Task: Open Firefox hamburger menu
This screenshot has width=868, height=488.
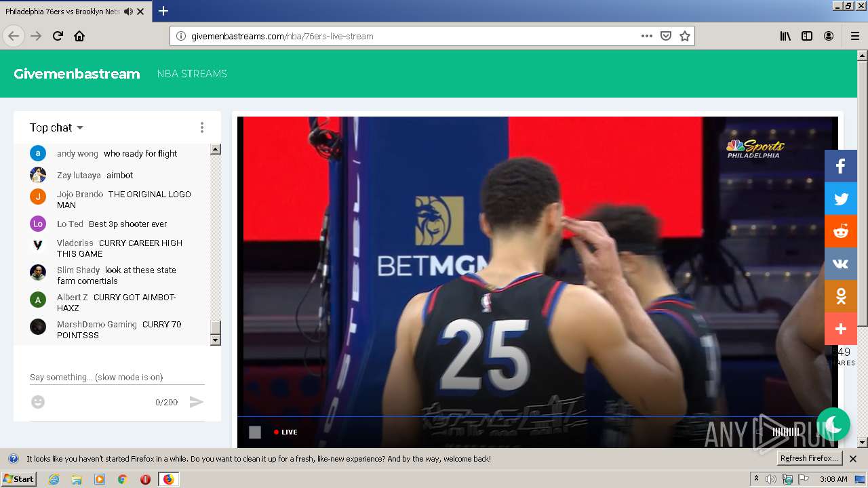Action: 855,36
